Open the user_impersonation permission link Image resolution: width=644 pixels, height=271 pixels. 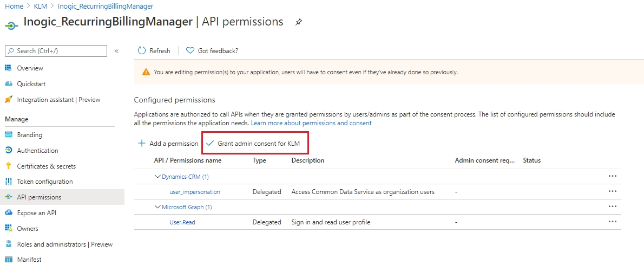click(195, 192)
